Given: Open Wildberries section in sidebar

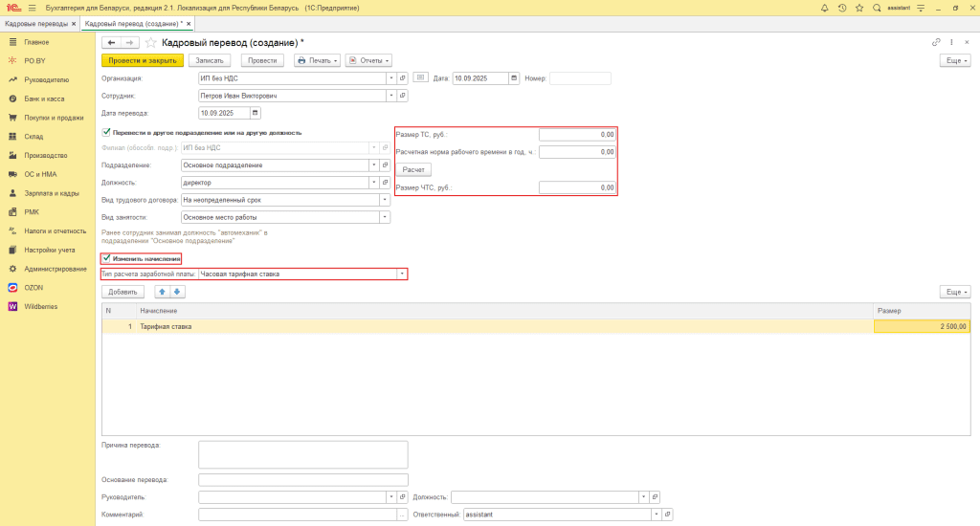Looking at the screenshot, I should click(x=40, y=307).
